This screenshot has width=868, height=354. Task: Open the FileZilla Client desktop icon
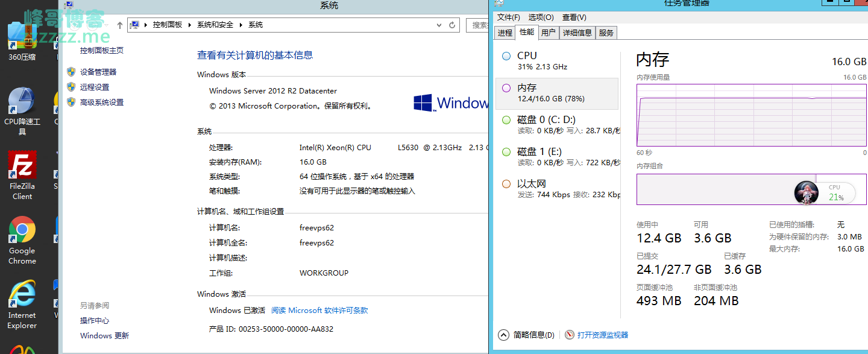click(x=22, y=175)
